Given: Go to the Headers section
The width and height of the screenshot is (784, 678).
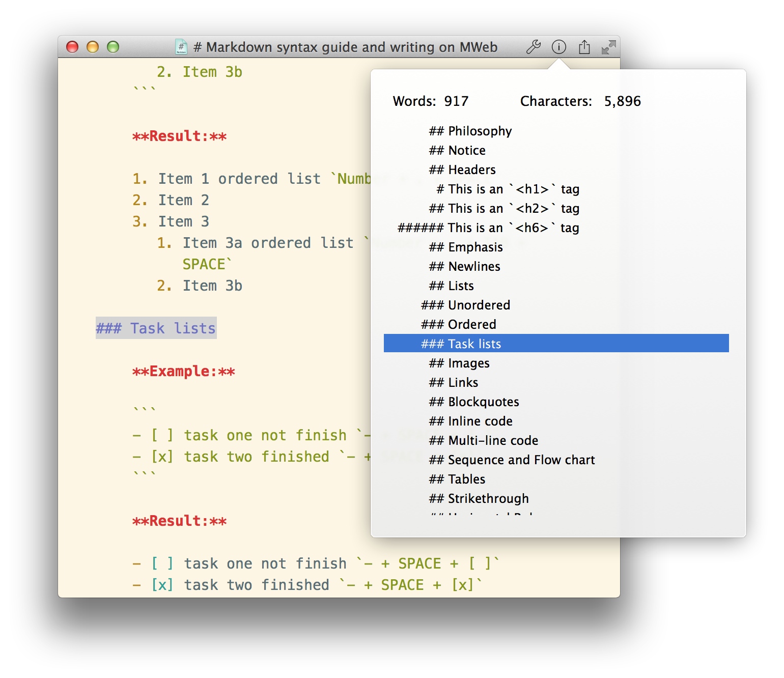Looking at the screenshot, I should pos(462,169).
